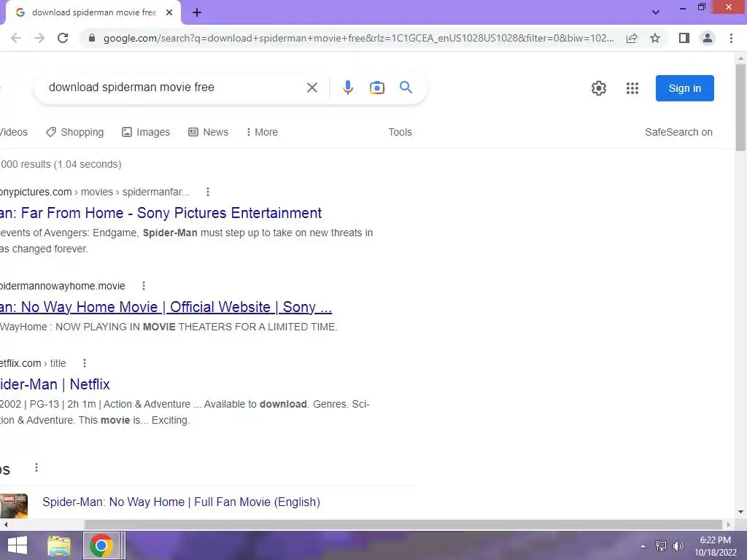Open Chrome three-dot menu
Viewport: 747px width, 560px height.
(x=731, y=38)
